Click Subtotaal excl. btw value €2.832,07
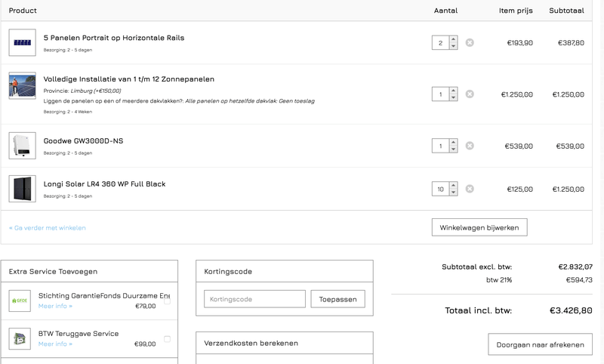 (575, 267)
